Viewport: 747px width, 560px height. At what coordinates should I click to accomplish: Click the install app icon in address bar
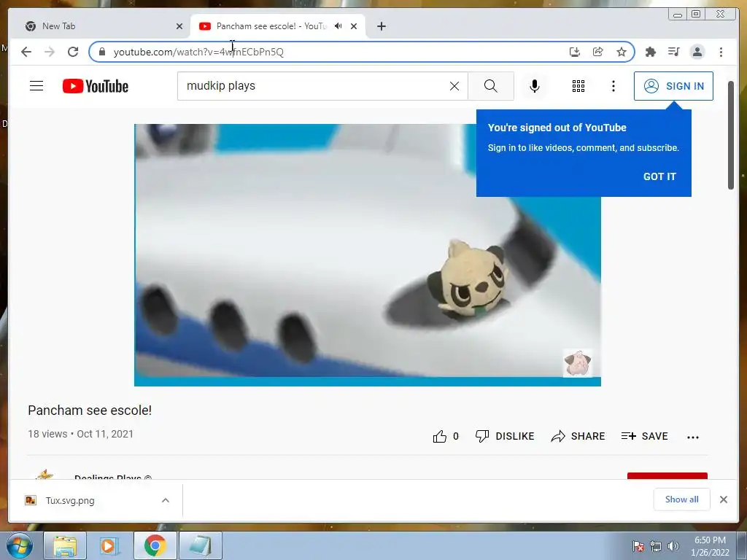click(x=575, y=52)
